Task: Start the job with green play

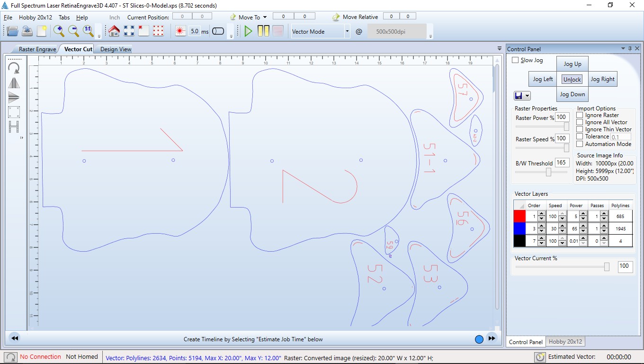Action: point(248,31)
